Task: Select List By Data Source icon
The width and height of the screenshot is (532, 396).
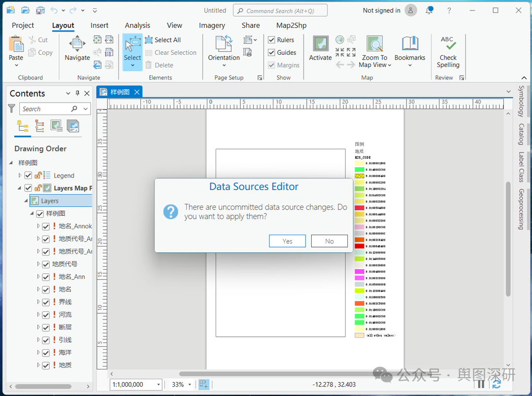Action: click(40, 126)
